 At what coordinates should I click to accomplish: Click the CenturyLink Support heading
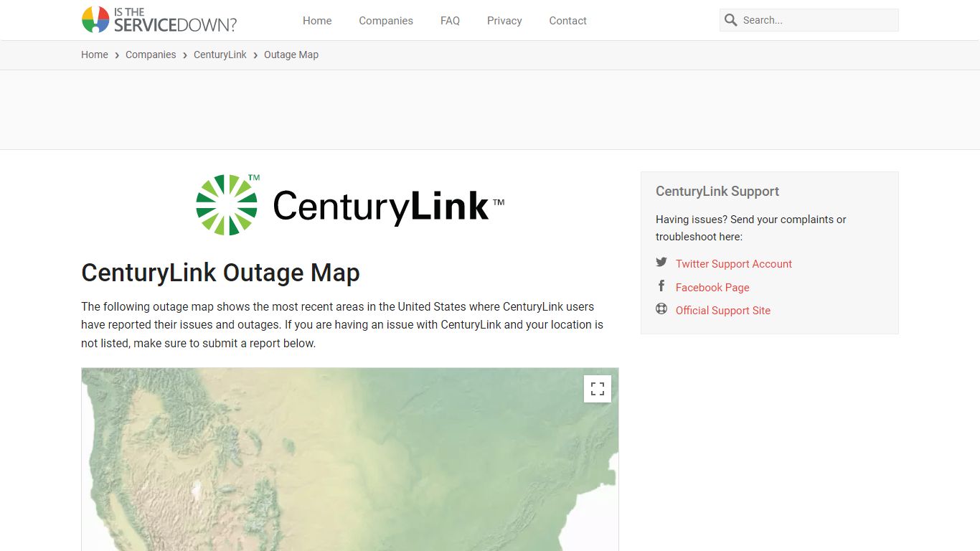point(717,192)
